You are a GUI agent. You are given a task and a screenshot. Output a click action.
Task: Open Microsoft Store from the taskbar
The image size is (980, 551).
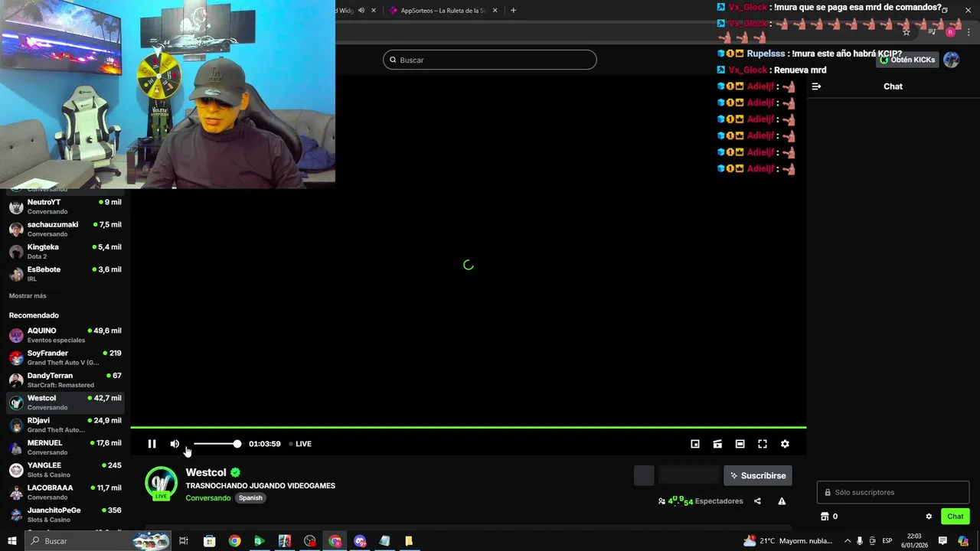(209, 541)
